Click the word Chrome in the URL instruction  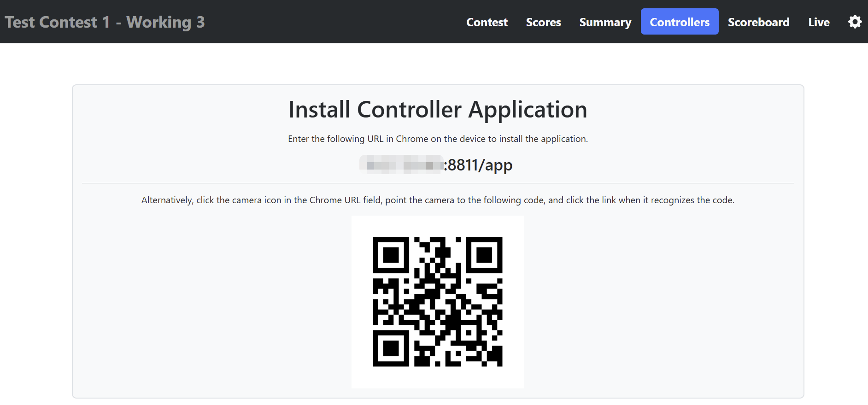pyautogui.click(x=412, y=139)
